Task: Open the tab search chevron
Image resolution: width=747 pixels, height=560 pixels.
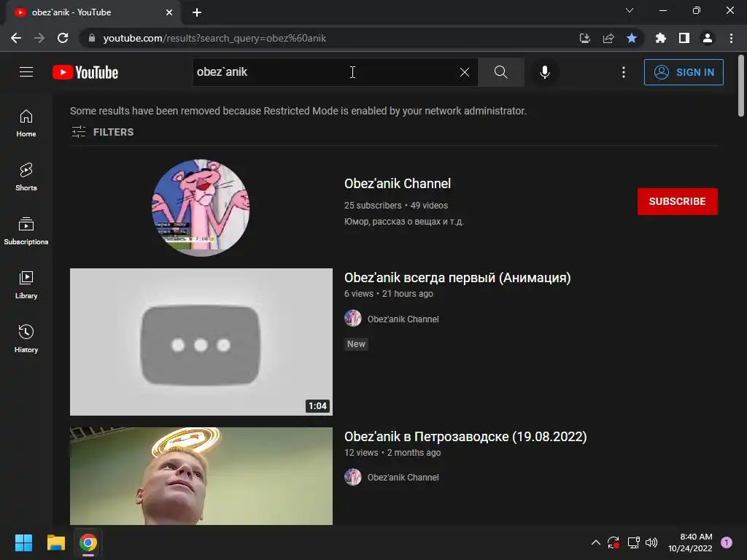Action: (x=630, y=10)
